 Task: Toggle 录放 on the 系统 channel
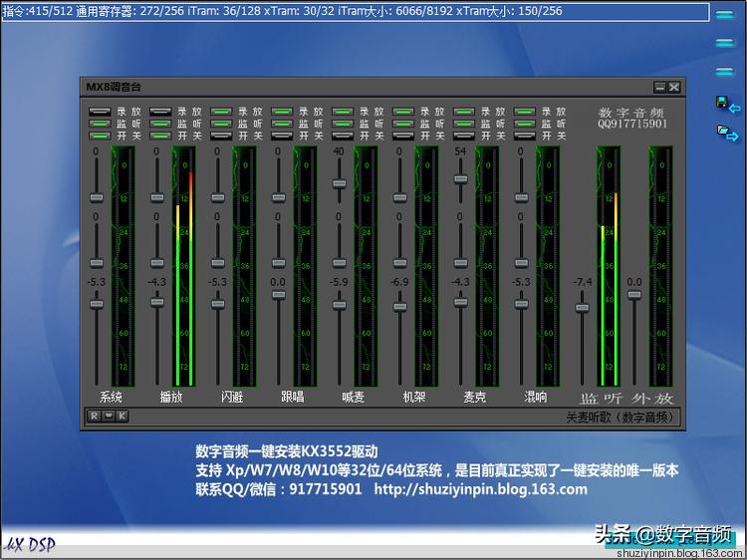coord(100,112)
